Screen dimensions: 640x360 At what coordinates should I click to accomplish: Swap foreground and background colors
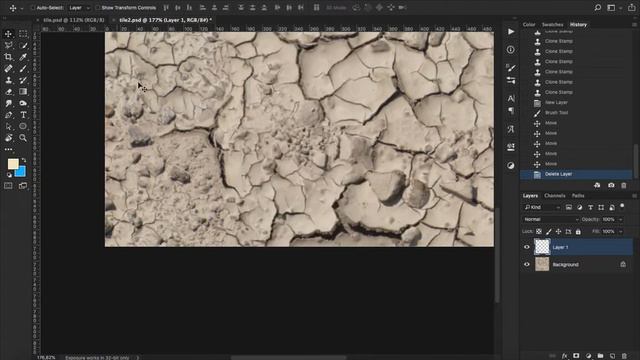(24, 160)
